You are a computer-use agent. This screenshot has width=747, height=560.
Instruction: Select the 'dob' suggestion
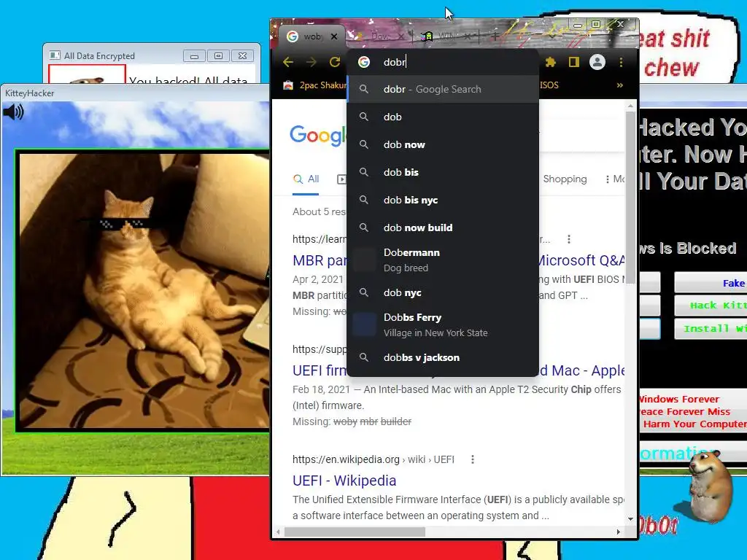(x=443, y=117)
